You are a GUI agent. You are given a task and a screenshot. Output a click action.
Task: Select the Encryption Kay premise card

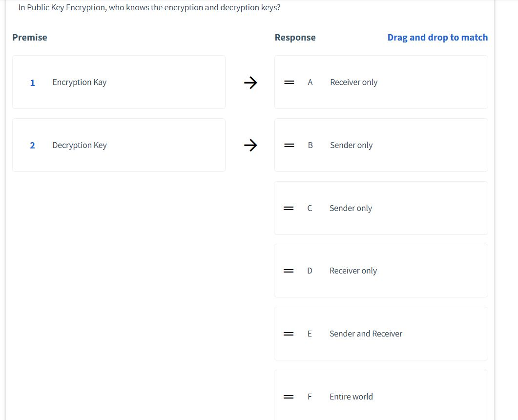click(x=119, y=82)
